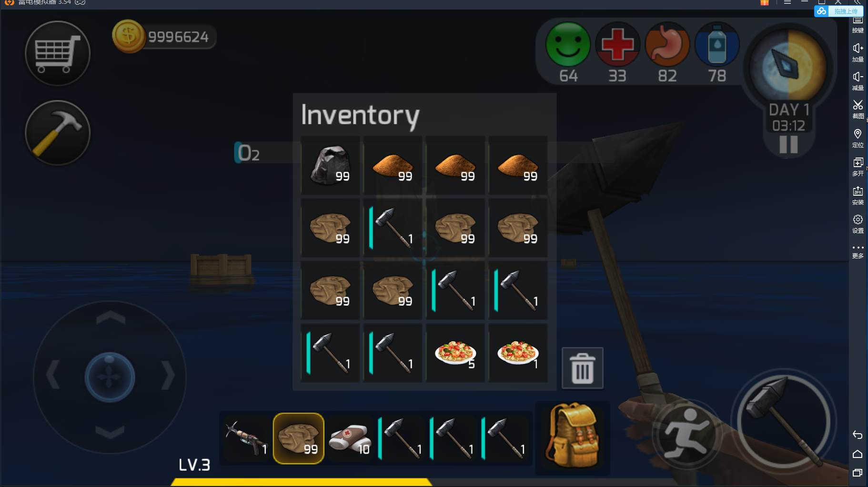This screenshot has width=868, height=487.
Task: Select the stone rock stack in inventory
Action: click(x=330, y=165)
